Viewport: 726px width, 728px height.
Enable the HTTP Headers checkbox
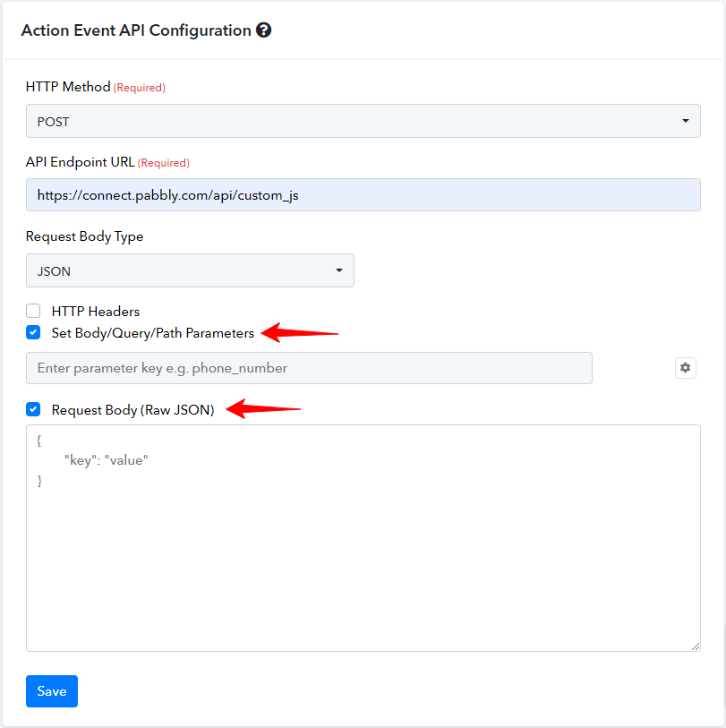[33, 311]
